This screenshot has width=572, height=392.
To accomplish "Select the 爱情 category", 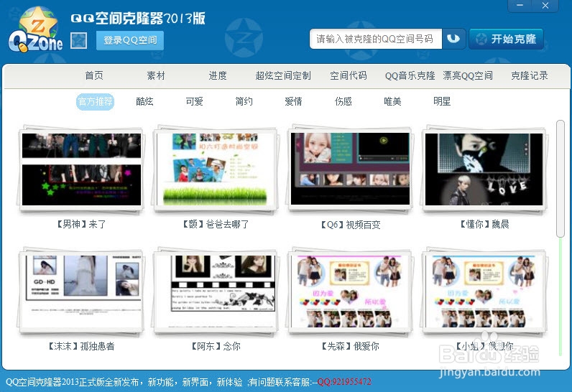I will tap(293, 101).
